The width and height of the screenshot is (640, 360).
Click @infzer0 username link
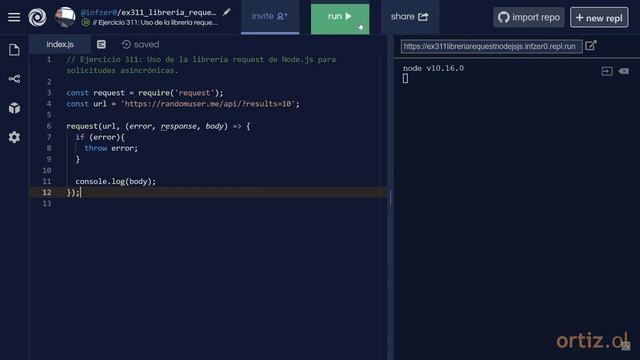[98, 12]
